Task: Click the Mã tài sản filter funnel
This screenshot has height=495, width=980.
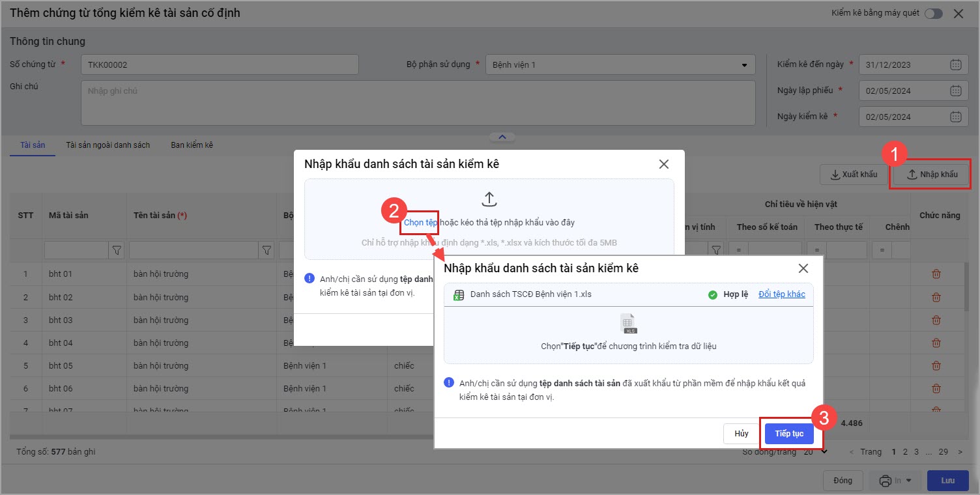Action: (117, 249)
